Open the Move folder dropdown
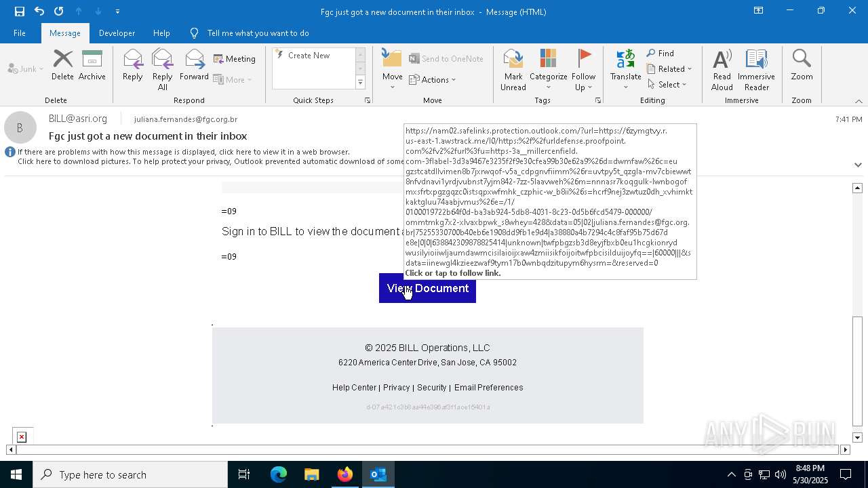The image size is (868, 488). coord(393,69)
